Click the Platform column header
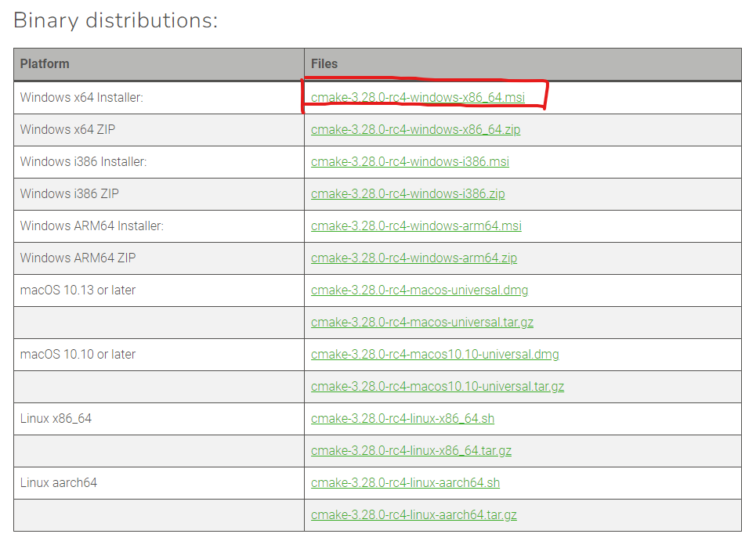This screenshot has height=552, width=756. (45, 64)
